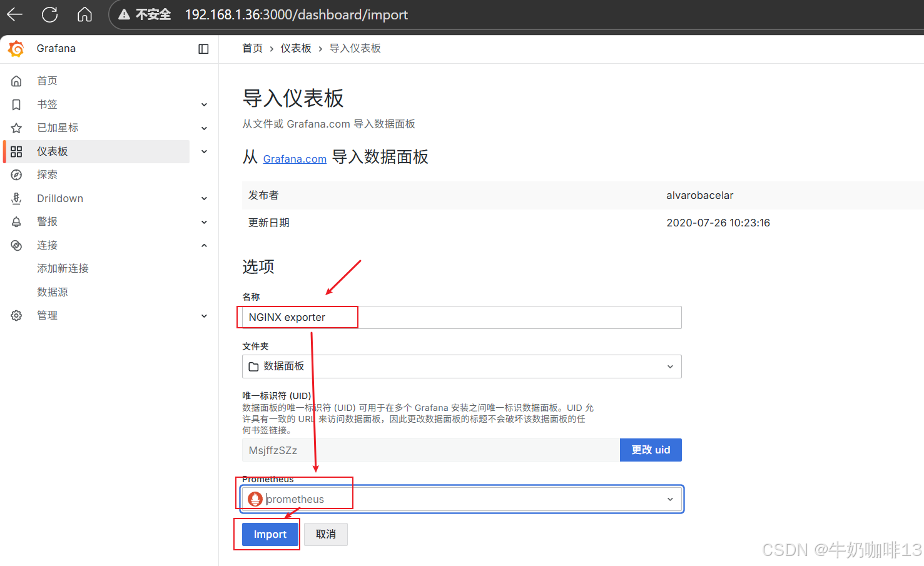Open 首页 in the sidebar
This screenshot has width=924, height=566.
47,81
